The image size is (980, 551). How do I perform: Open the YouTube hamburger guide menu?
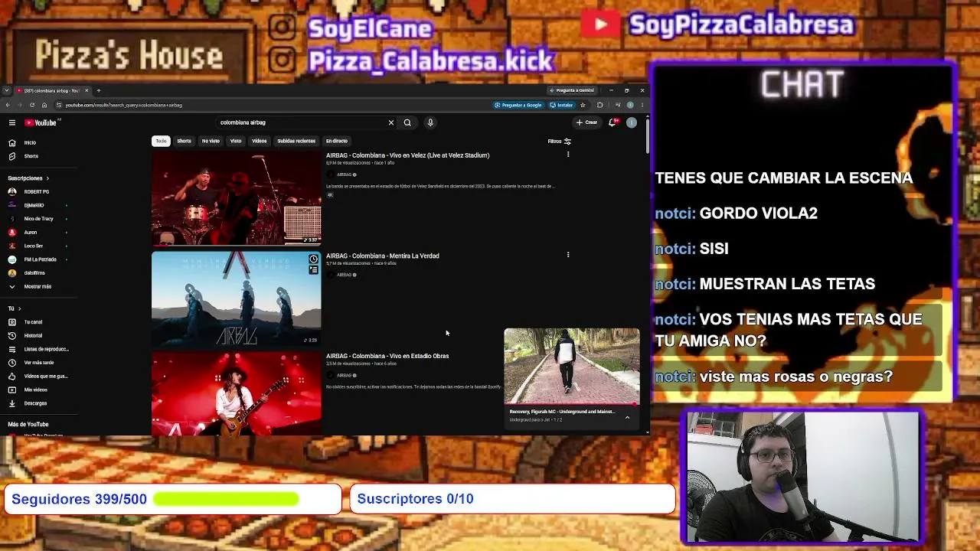[12, 122]
